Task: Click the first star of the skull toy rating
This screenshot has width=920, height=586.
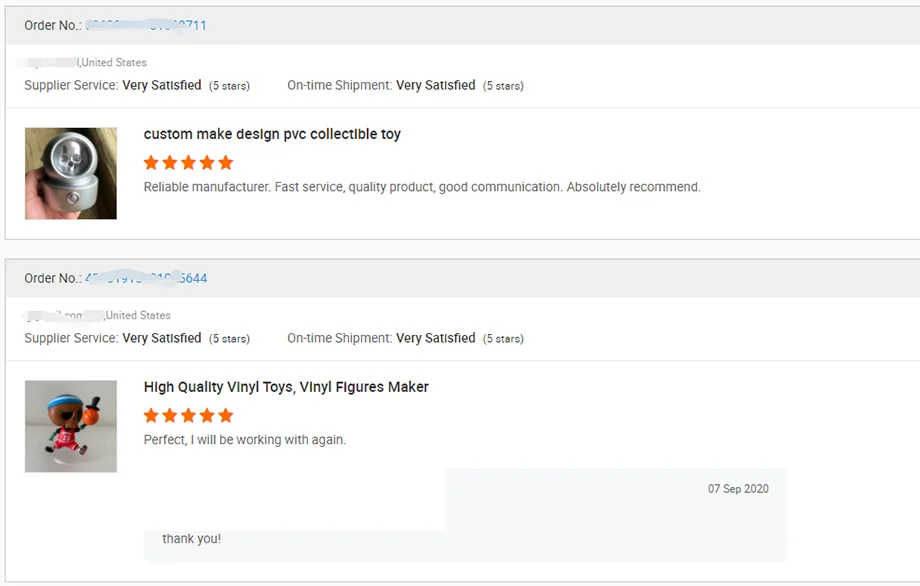Action: [x=151, y=162]
